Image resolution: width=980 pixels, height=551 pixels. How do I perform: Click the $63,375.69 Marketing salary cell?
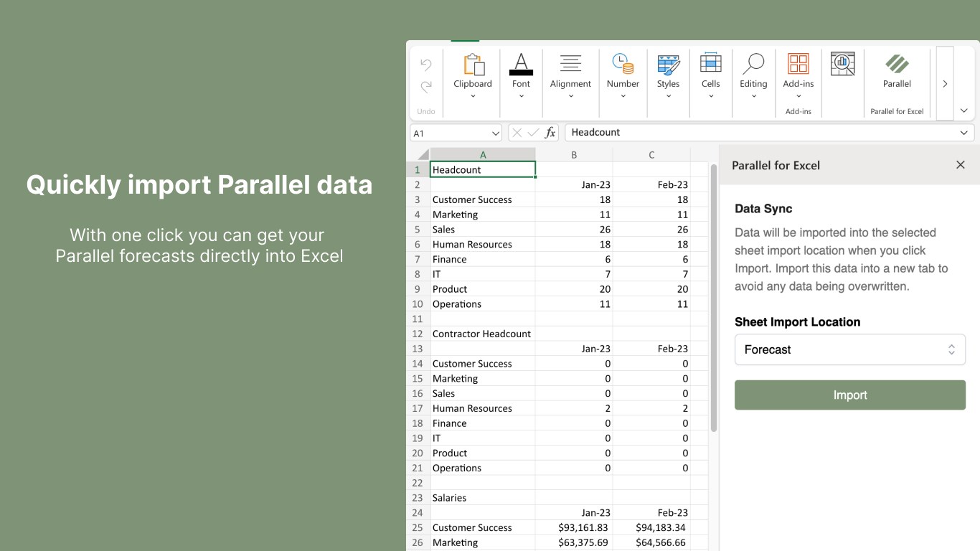574,542
